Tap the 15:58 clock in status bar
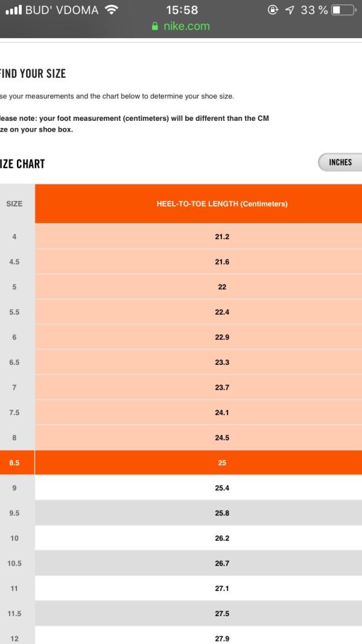The image size is (362, 644). (x=182, y=10)
